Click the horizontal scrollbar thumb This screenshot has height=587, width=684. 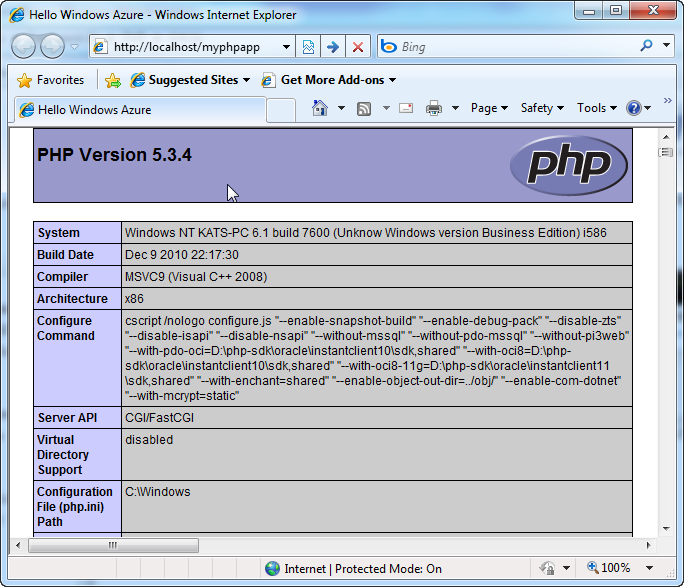(113, 545)
